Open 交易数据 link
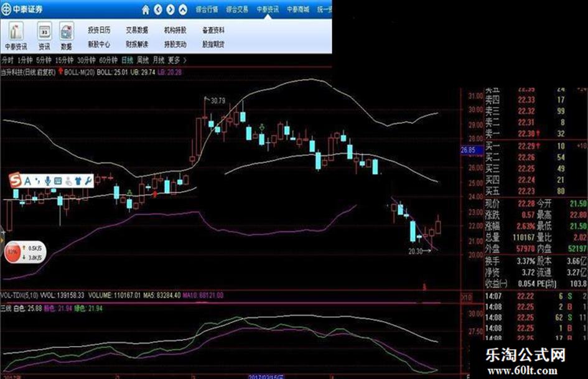The image size is (588, 379). (x=137, y=30)
